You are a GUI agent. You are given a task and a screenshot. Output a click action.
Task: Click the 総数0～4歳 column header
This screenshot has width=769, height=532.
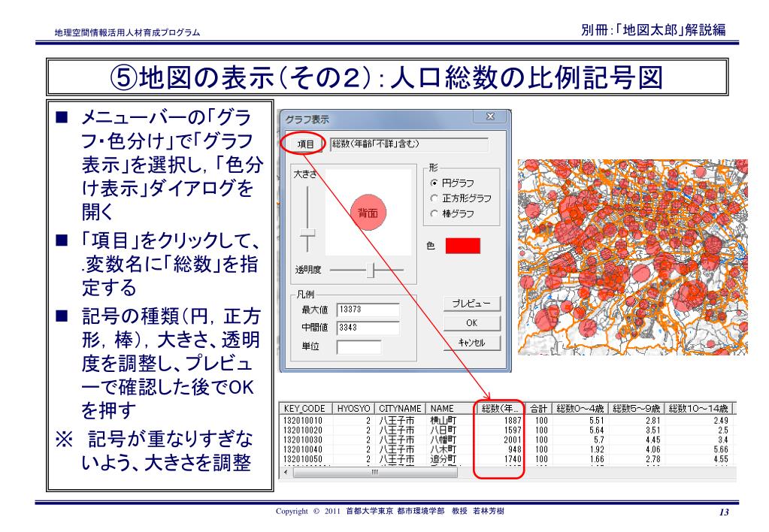pos(580,409)
